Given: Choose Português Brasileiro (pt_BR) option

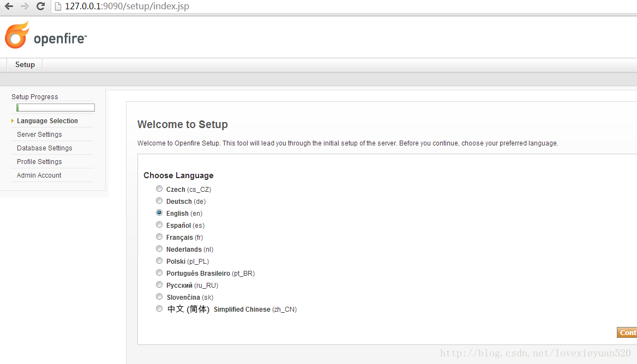Looking at the screenshot, I should coord(159,272).
